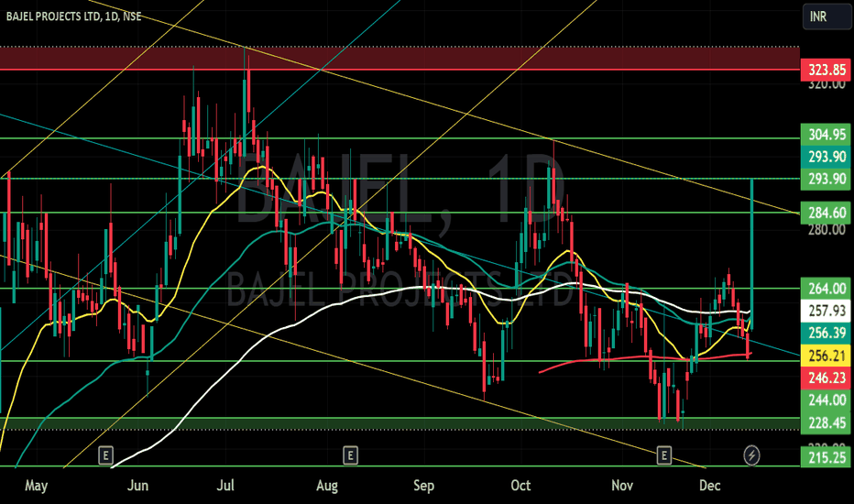
Task: Click the earnings E marker near June
Action: pos(105,455)
